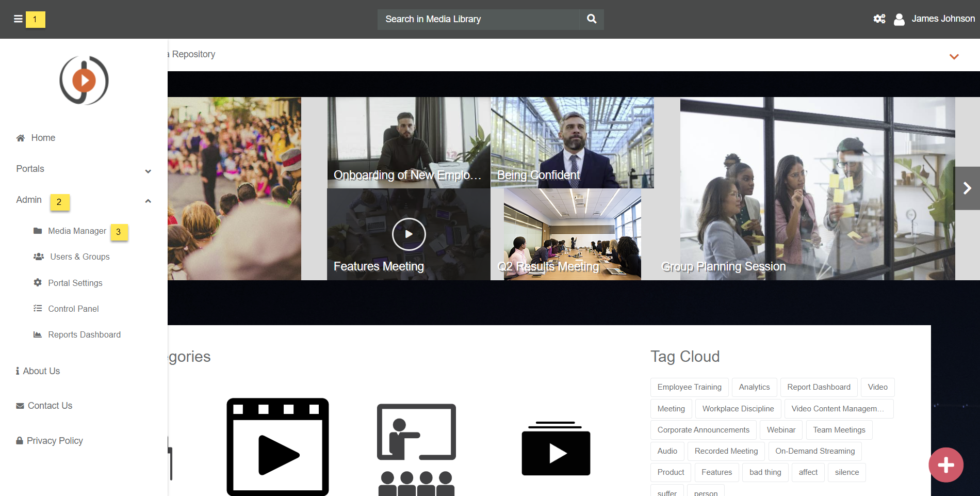Click the presentation training category icon
Viewport: 980px width, 496px height.
[416, 449]
